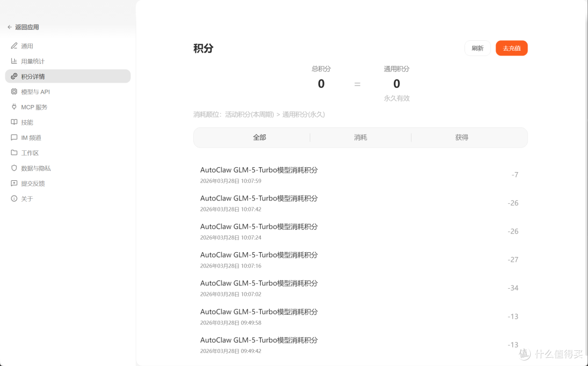Click the -34 points value
Image resolution: width=588 pixels, height=366 pixels.
[x=513, y=288]
